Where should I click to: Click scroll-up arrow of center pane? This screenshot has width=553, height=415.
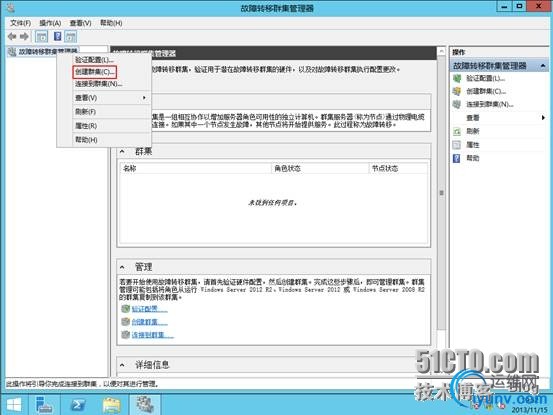(441, 51)
